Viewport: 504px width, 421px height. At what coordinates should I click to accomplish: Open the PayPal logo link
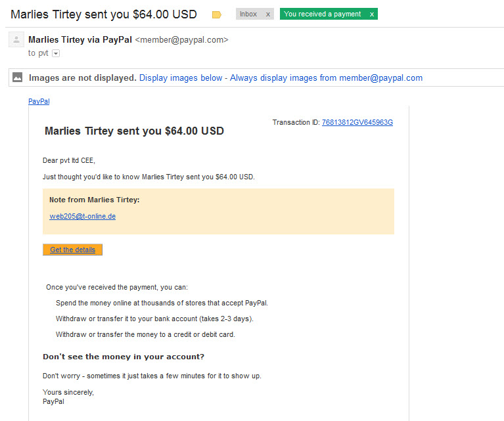39,101
